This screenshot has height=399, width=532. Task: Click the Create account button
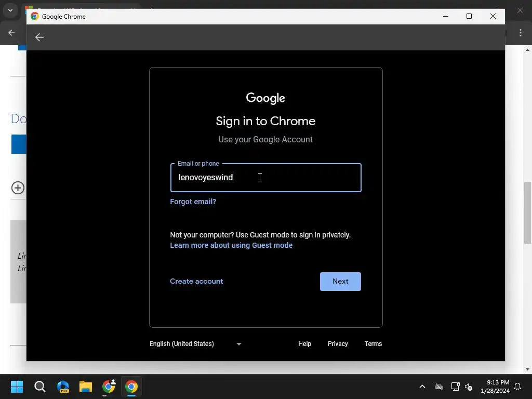196,281
